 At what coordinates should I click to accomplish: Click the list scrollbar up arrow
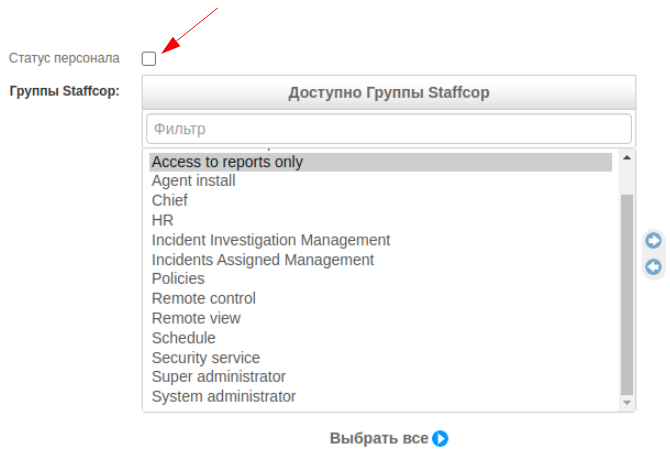click(x=627, y=158)
